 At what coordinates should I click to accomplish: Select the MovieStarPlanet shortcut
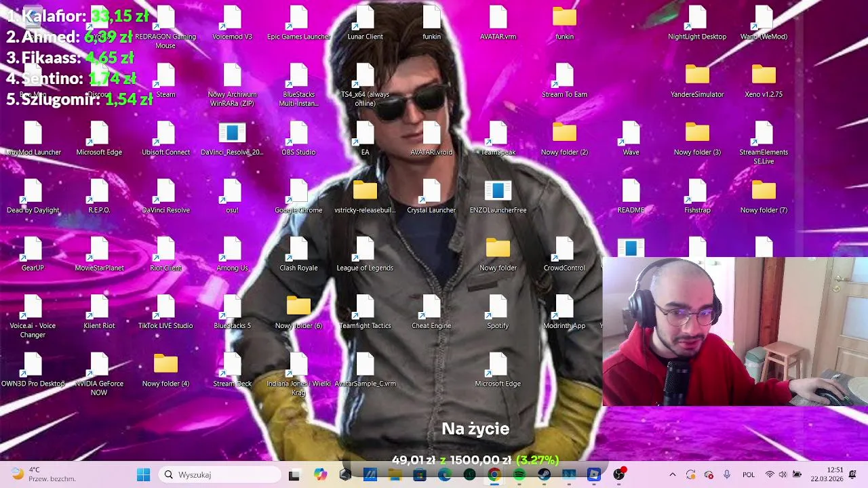click(99, 255)
